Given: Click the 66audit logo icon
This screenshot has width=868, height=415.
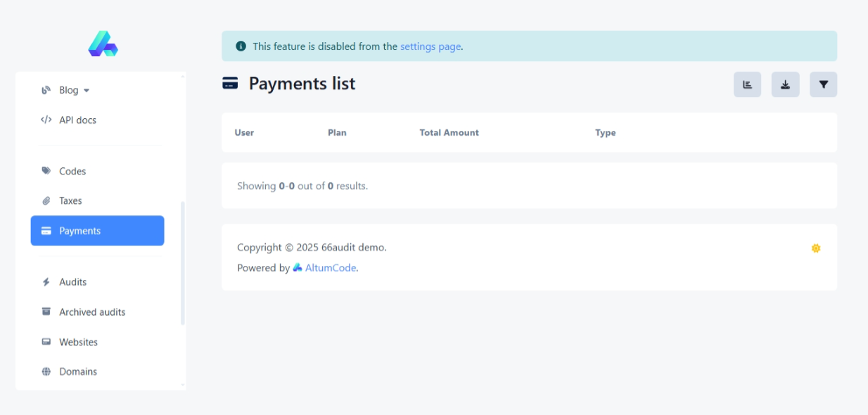Looking at the screenshot, I should pyautogui.click(x=103, y=44).
